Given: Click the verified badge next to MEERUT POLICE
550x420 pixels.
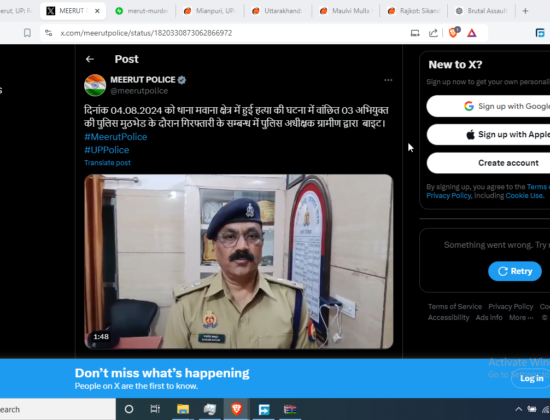Looking at the screenshot, I should pyautogui.click(x=182, y=80).
